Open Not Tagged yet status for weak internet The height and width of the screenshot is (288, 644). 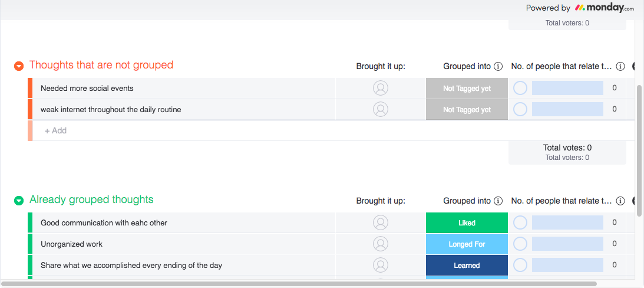click(467, 109)
